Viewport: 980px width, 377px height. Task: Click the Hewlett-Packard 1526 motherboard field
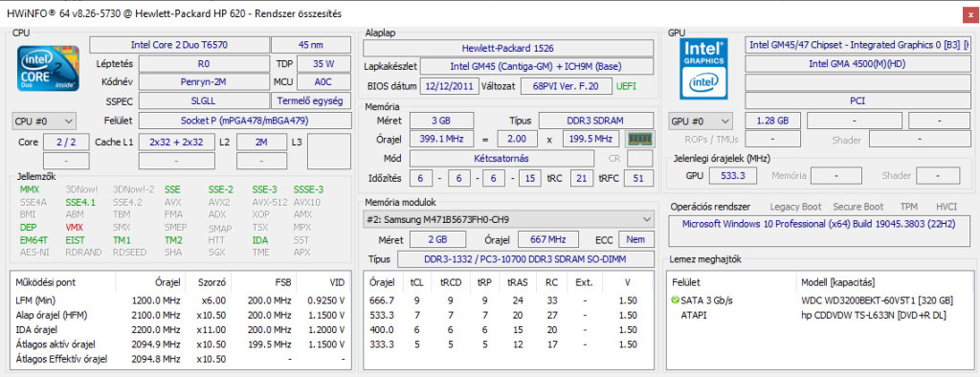coord(508,48)
